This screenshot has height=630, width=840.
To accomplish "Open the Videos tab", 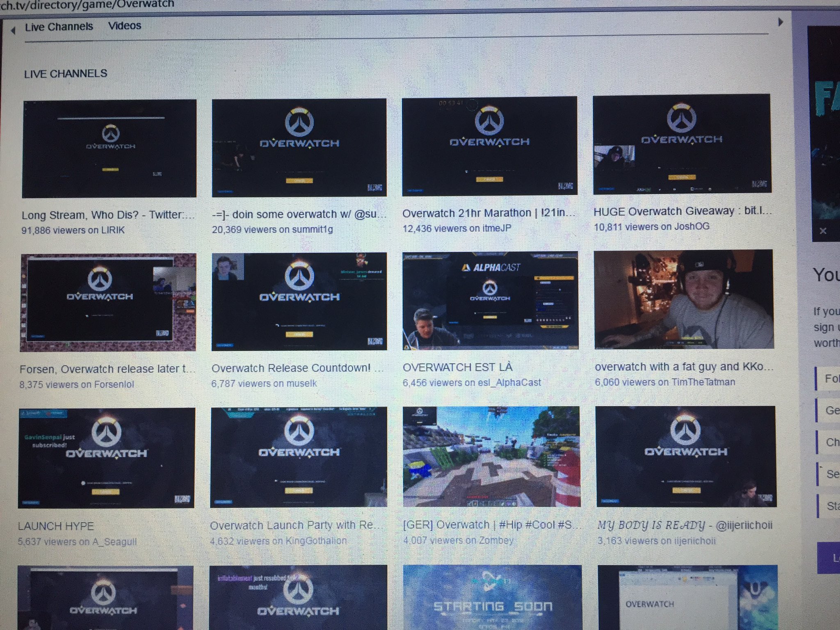I will (125, 26).
